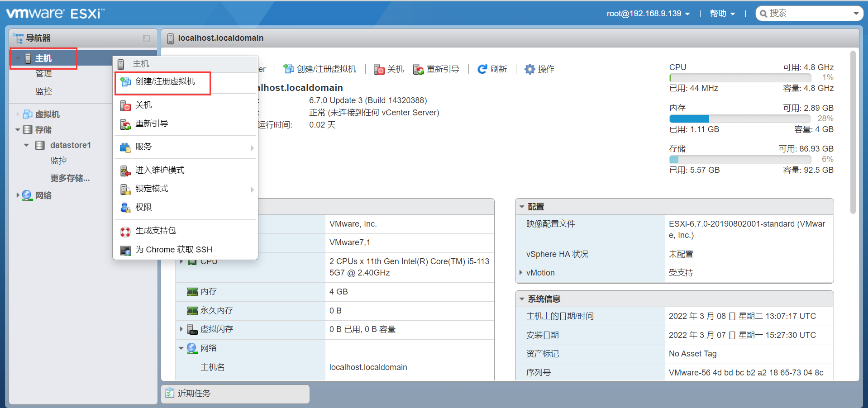The width and height of the screenshot is (868, 408).
Task: Open Services (服务) submenu arrow
Action: tap(252, 148)
